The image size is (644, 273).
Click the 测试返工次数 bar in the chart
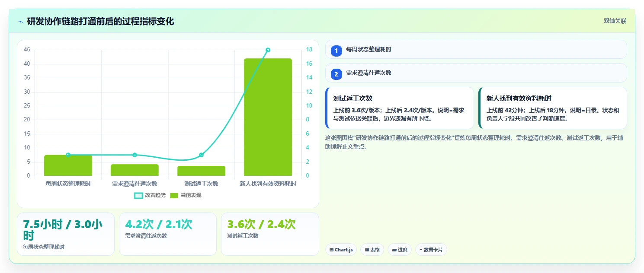pos(201,171)
